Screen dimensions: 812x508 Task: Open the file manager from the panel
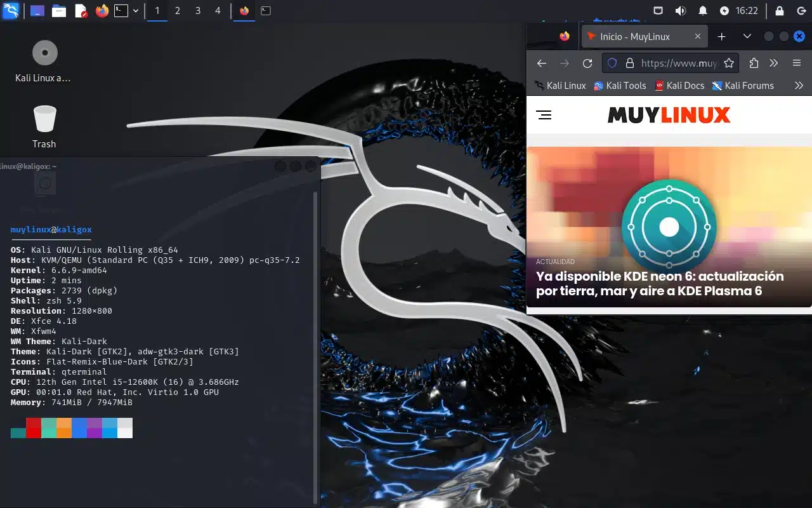59,11
